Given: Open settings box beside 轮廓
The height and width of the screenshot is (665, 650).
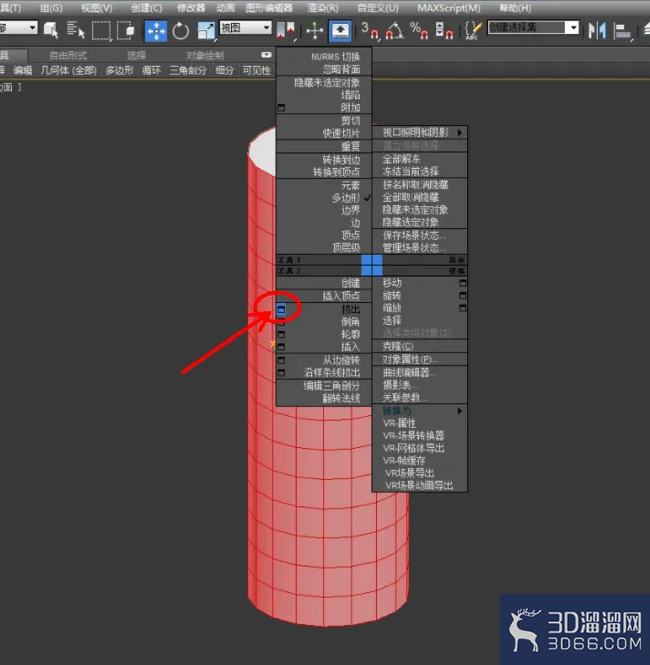Looking at the screenshot, I should [281, 335].
